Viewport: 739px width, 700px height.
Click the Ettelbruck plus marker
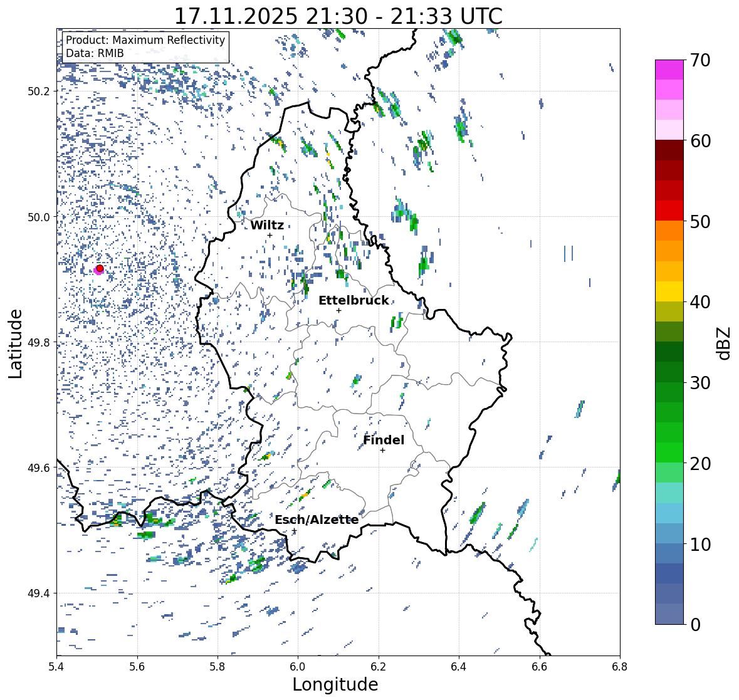[338, 310]
